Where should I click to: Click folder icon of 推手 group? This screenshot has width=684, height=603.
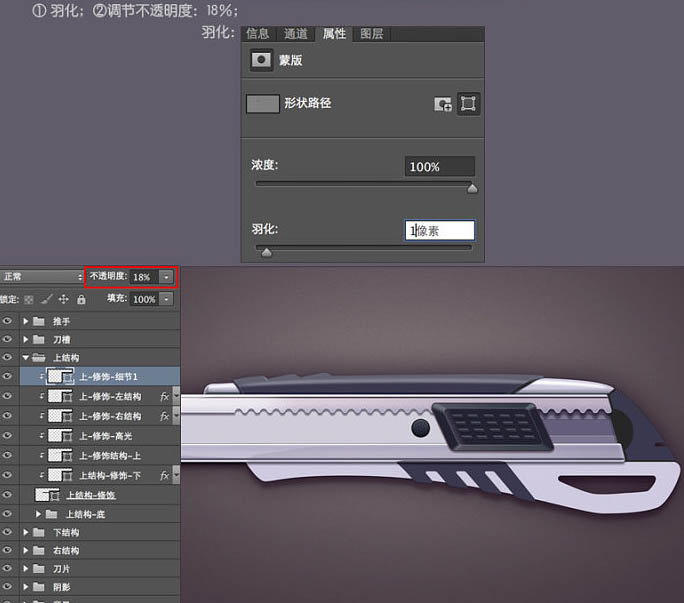pos(39,322)
